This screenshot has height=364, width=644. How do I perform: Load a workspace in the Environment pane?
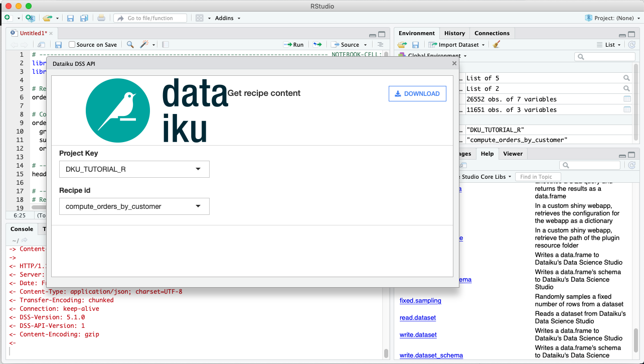coord(402,45)
